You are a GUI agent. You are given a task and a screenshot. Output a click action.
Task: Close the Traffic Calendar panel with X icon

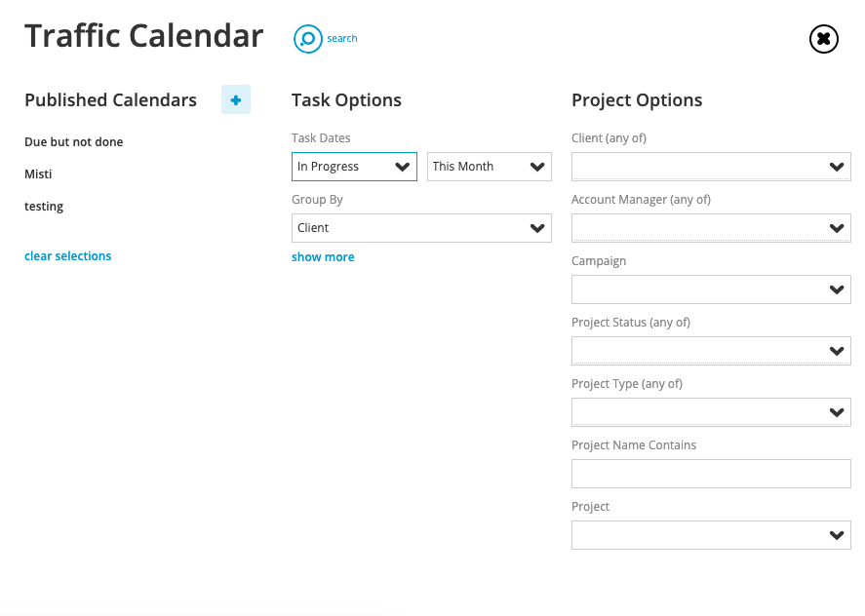[824, 39]
